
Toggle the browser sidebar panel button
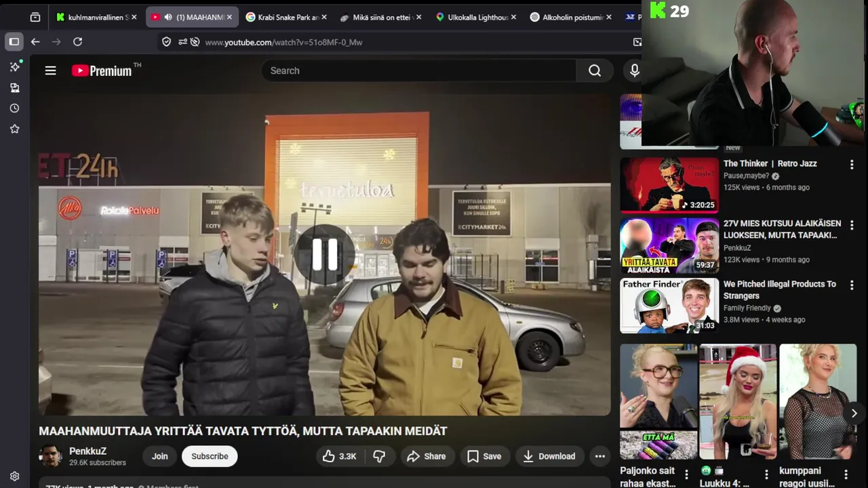click(x=14, y=41)
